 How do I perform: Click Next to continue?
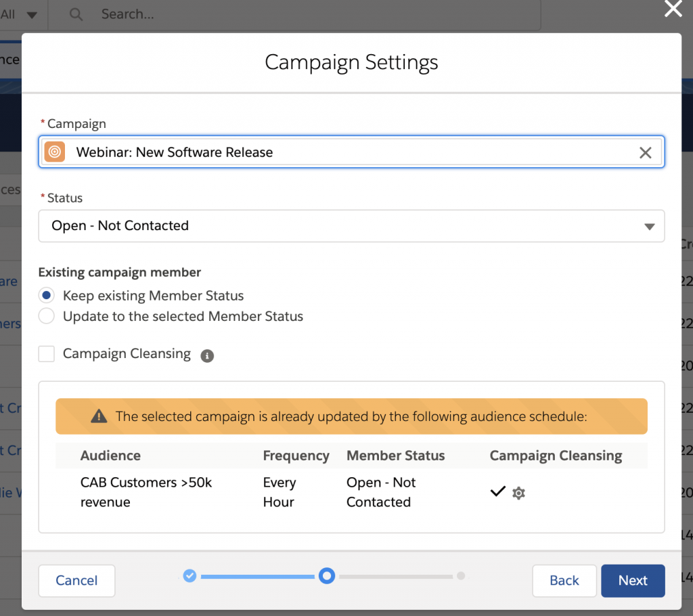pyautogui.click(x=633, y=581)
